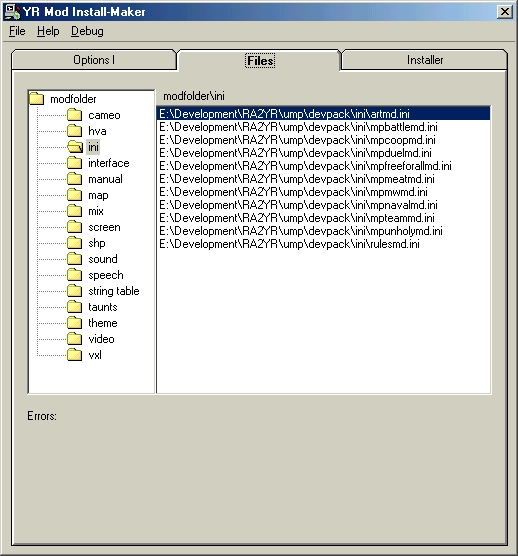
Task: Select the mpduelmd.ini file entry
Action: (x=323, y=153)
